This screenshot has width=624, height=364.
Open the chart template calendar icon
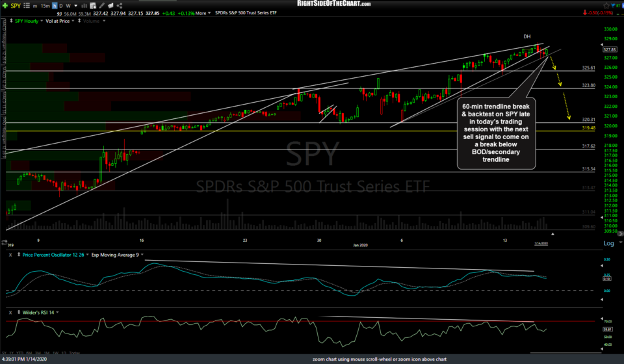(x=93, y=6)
